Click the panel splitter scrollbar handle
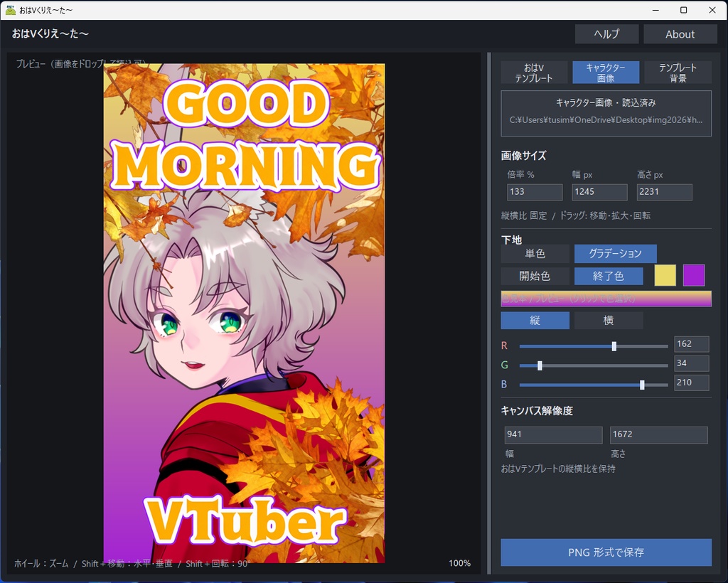This screenshot has height=583, width=728. click(489, 314)
